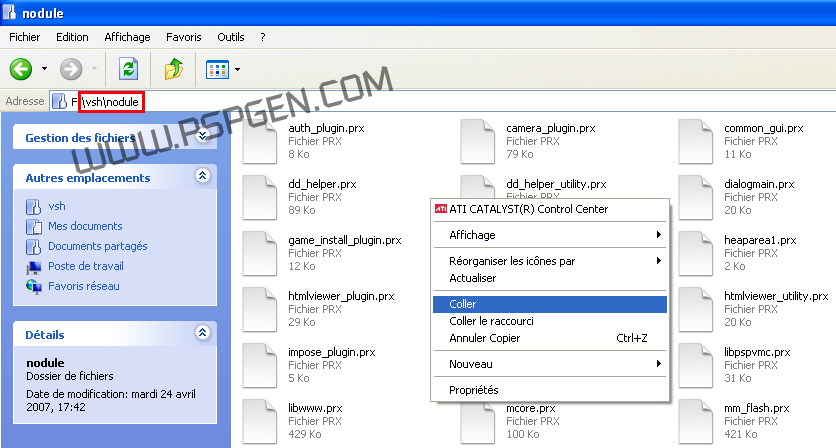Collapse the Détails panel
836x448 pixels.
tap(203, 333)
